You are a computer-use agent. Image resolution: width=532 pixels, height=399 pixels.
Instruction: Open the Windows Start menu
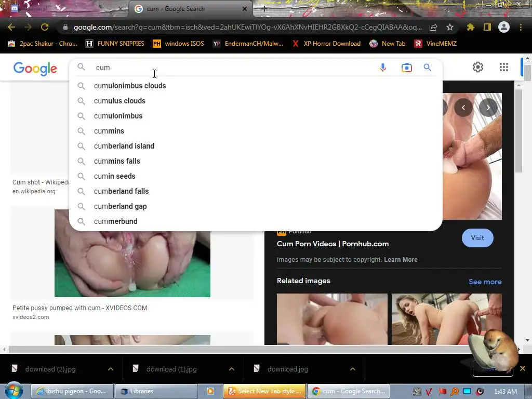click(14, 391)
